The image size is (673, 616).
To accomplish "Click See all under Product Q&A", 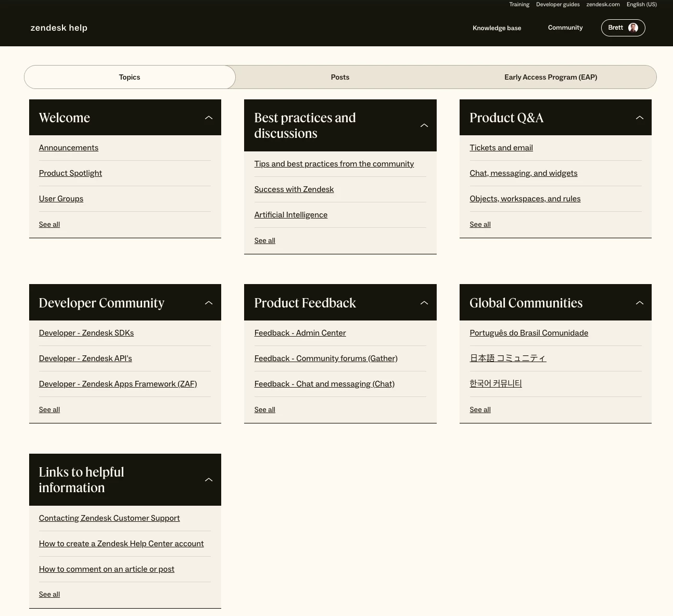I will (480, 224).
